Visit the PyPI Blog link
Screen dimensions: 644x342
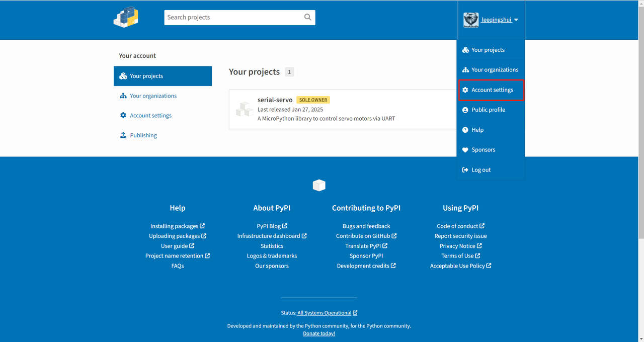[x=272, y=226]
